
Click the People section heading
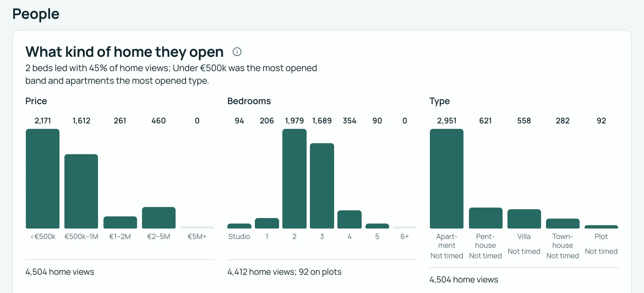pyautogui.click(x=36, y=14)
